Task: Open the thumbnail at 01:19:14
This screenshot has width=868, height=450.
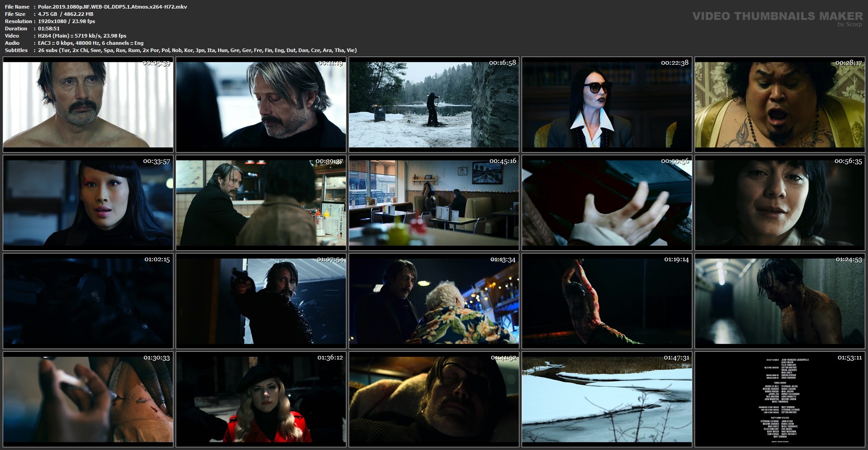Action: coord(607,301)
